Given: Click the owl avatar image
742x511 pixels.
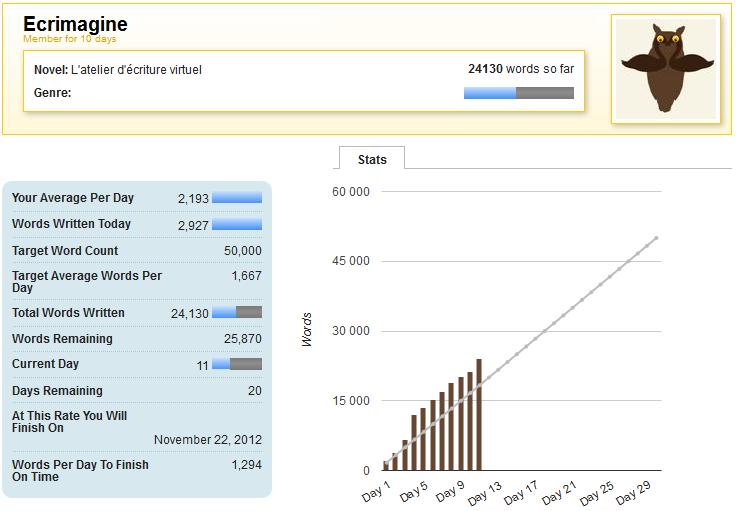Looking at the screenshot, I should tap(665, 69).
